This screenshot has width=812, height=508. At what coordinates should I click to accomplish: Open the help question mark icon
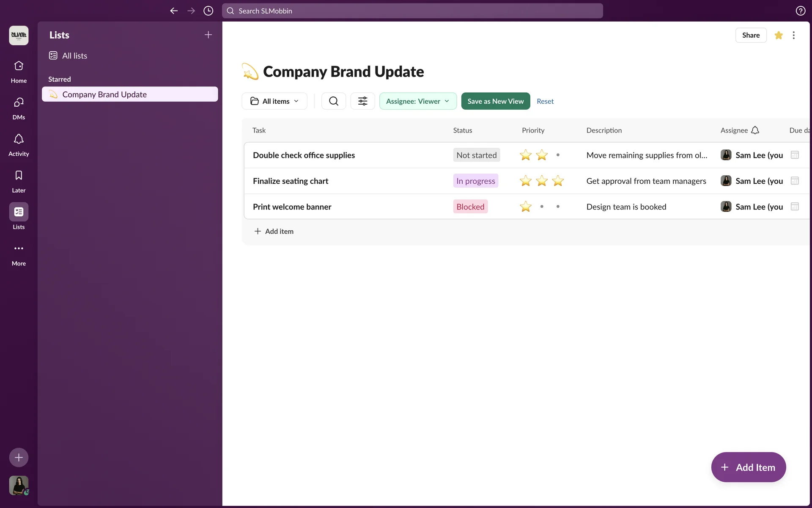click(800, 11)
